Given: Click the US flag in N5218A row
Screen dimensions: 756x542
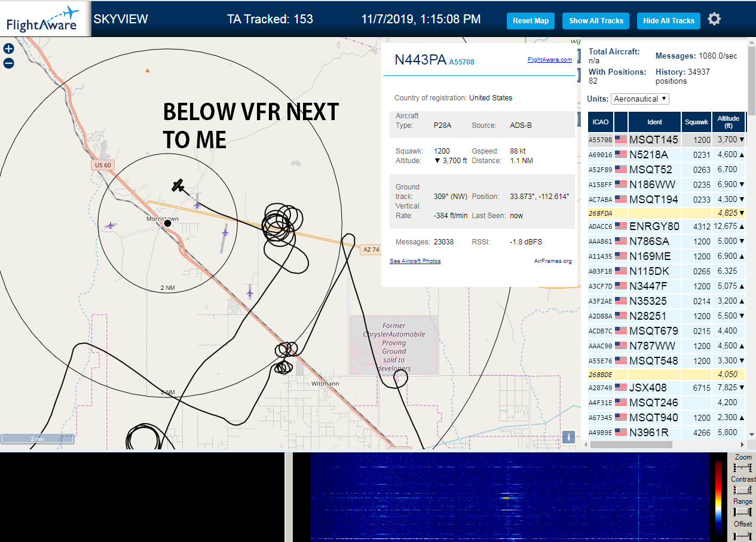Looking at the screenshot, I should click(621, 155).
